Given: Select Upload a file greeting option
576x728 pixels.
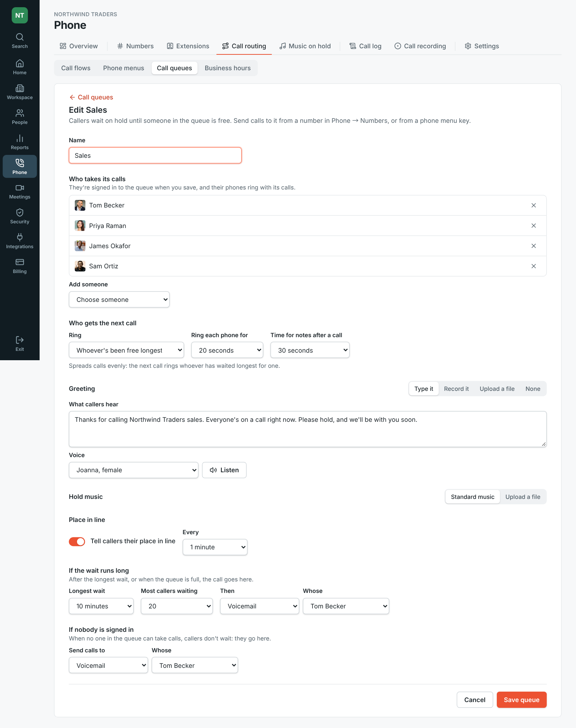Looking at the screenshot, I should coord(497,389).
